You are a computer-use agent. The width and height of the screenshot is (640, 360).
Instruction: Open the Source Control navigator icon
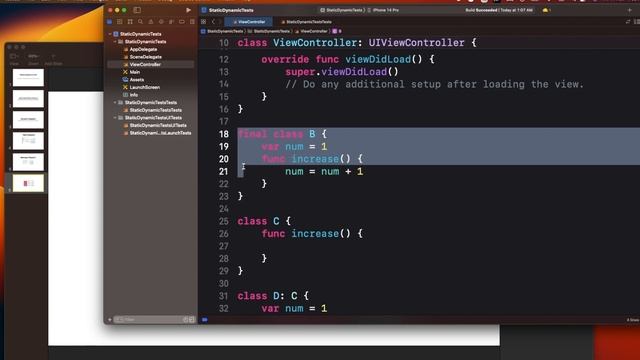(x=120, y=22)
